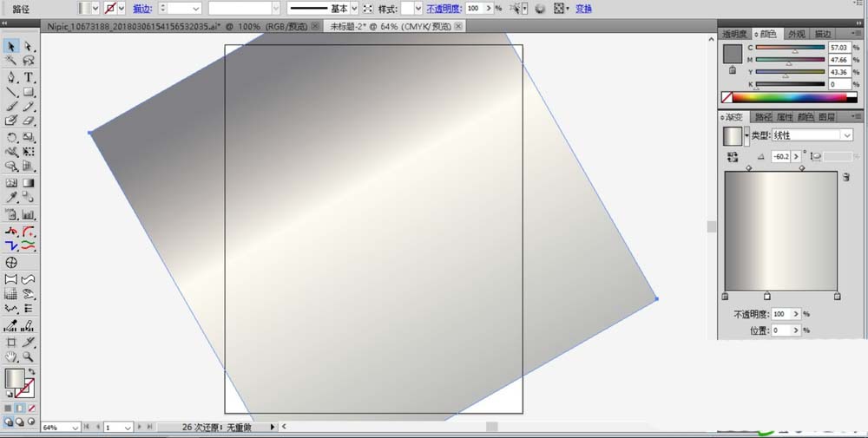Click the Reverse Gradient icon
Viewport: 868px width, 438px height.
point(733,157)
